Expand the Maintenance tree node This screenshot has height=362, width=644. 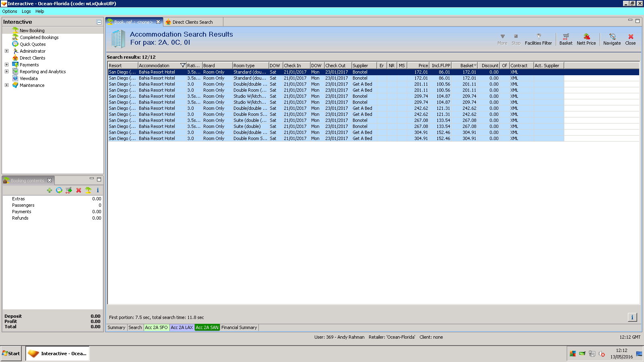coord(6,85)
